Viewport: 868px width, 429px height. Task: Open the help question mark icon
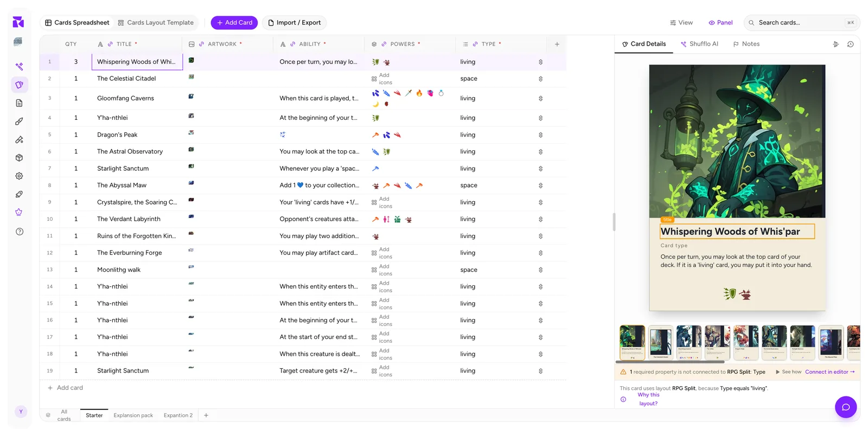click(x=20, y=232)
